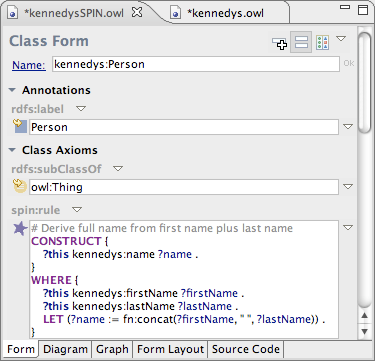Switch to the Diagram tab
375x361 pixels.
(x=65, y=349)
